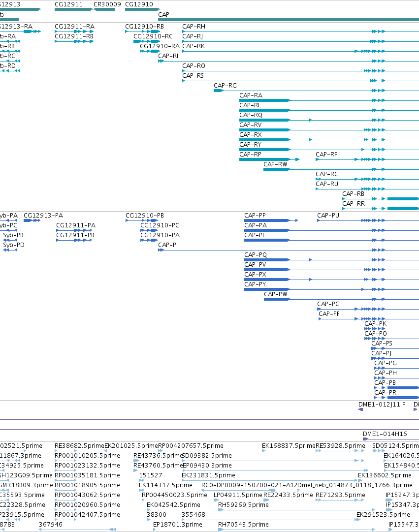Click transcript CAP-RC
The width and height of the screenshot is (419, 532).
[326, 174]
